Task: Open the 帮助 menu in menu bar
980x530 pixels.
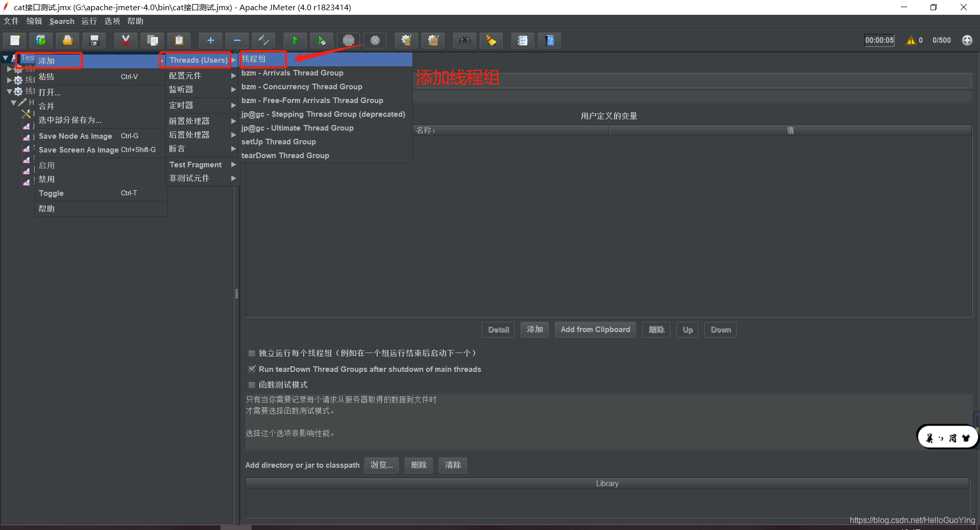Action: [x=135, y=21]
